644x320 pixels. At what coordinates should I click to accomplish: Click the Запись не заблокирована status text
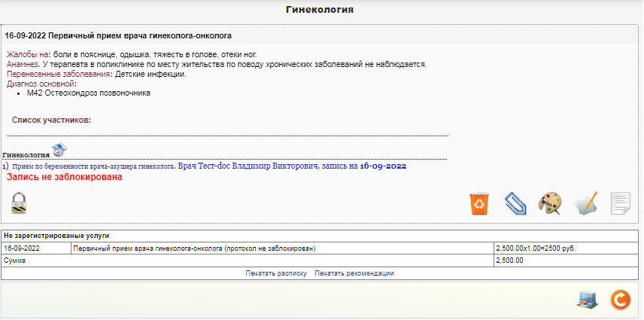(64, 178)
